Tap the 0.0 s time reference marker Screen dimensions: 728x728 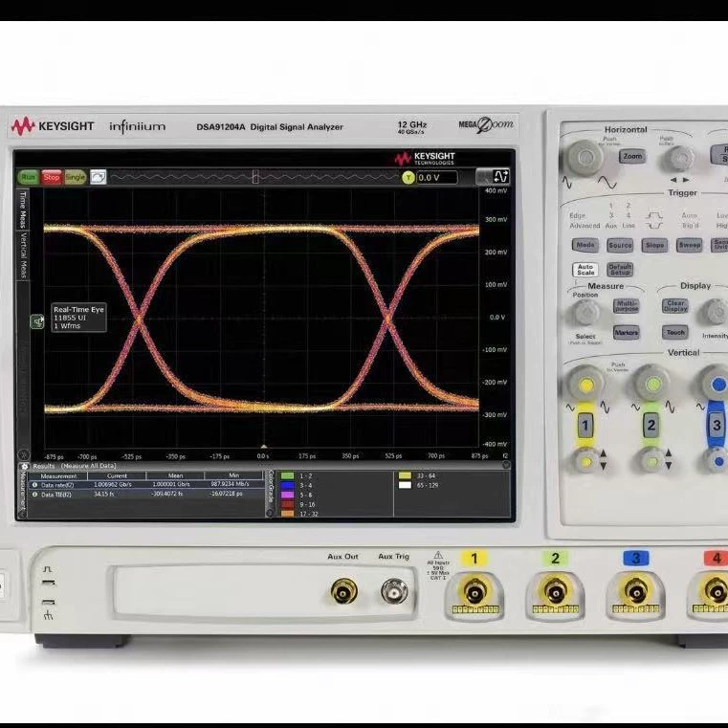click(x=263, y=447)
